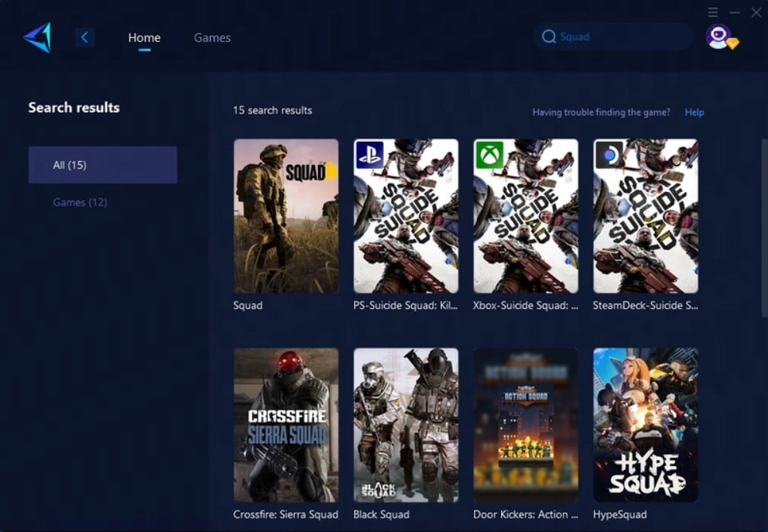
Task: Open the Crossfire: Sierra Squad cover
Action: (286, 425)
